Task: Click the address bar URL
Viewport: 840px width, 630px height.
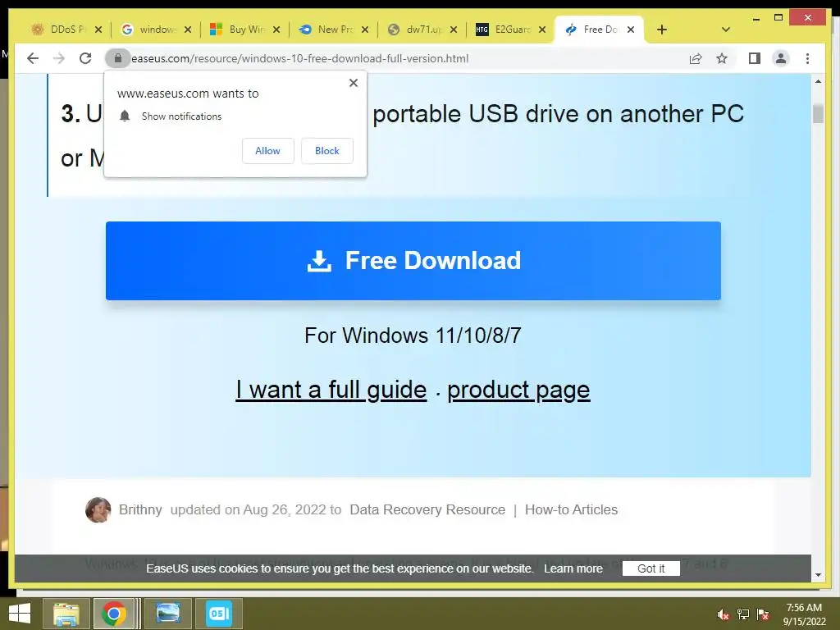Action: 300,58
